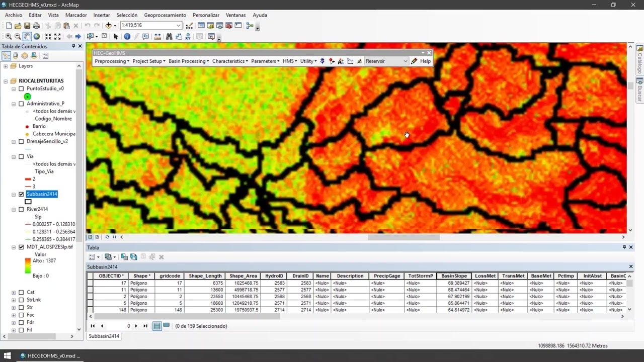Expand the Fdr layer tree node
644x362 pixels.
point(14,323)
